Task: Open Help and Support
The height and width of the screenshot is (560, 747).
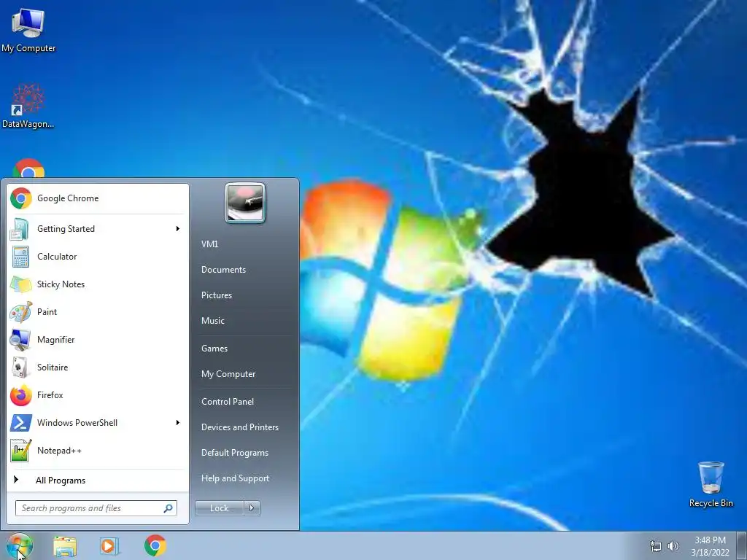Action: coord(235,478)
